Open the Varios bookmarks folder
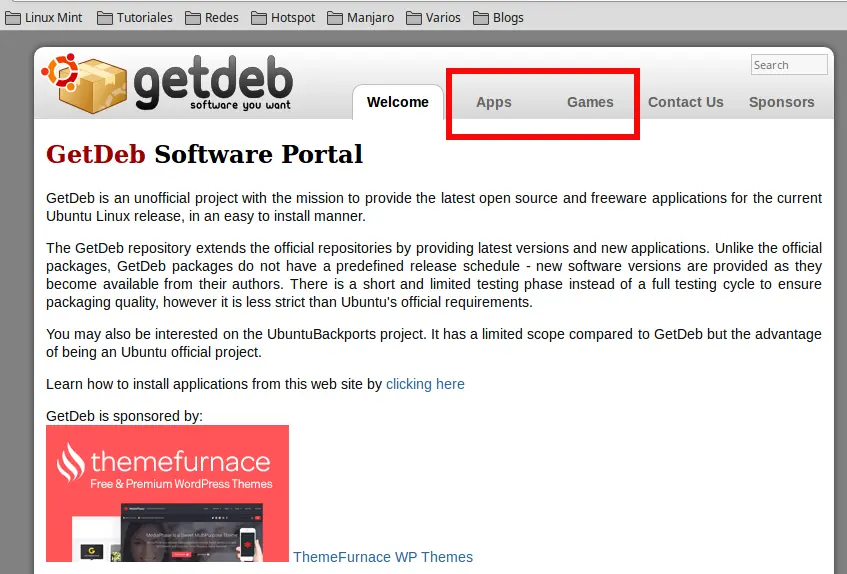The width and height of the screenshot is (847, 574). (x=433, y=18)
